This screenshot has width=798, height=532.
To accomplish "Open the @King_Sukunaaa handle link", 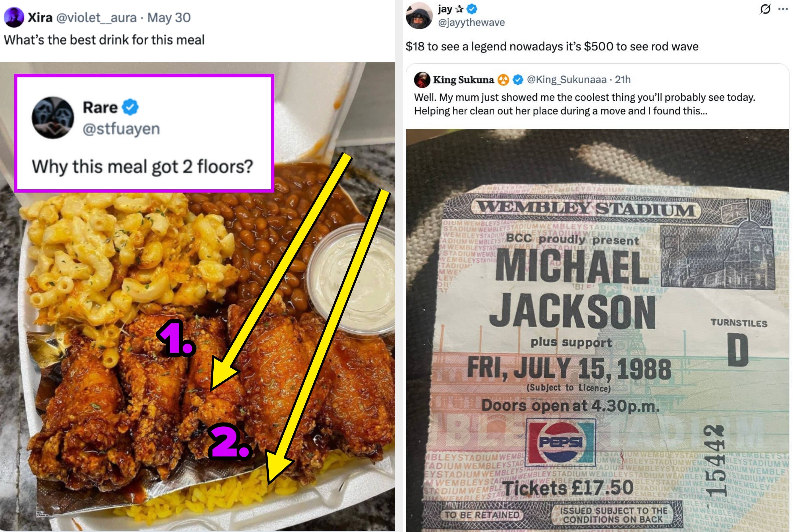I will 567,80.
